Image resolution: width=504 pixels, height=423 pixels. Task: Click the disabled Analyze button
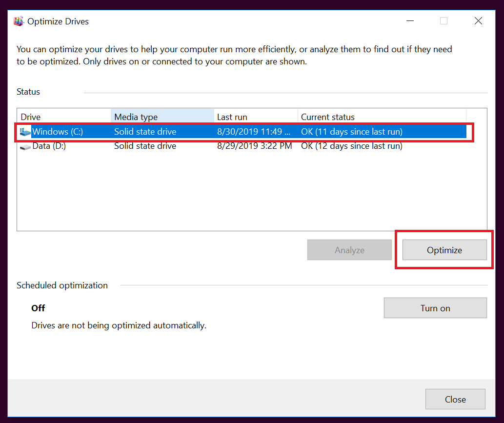pyautogui.click(x=349, y=250)
